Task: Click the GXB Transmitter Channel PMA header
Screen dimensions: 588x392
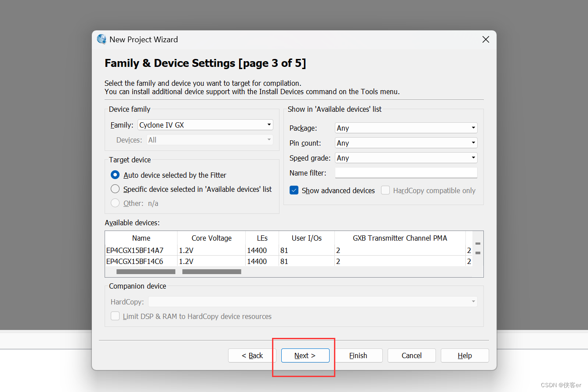Action: (x=400, y=238)
